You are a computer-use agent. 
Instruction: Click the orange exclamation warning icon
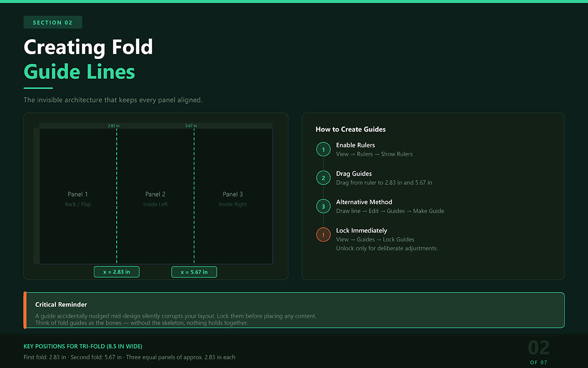coord(323,235)
